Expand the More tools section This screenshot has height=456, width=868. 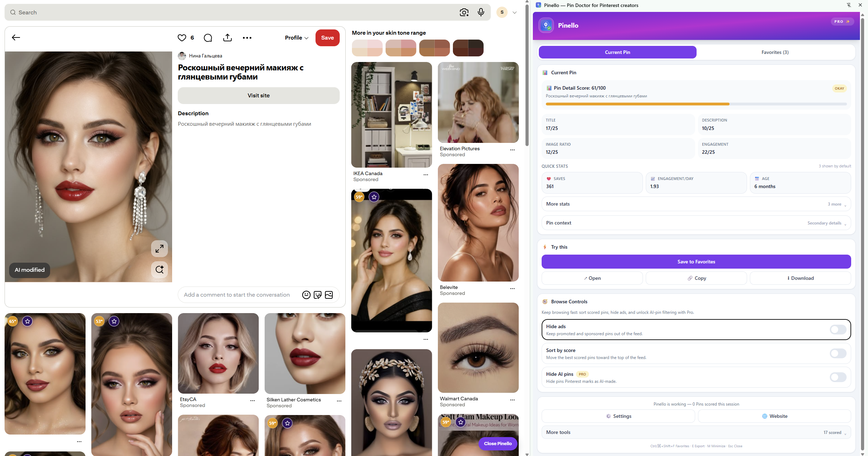point(696,432)
